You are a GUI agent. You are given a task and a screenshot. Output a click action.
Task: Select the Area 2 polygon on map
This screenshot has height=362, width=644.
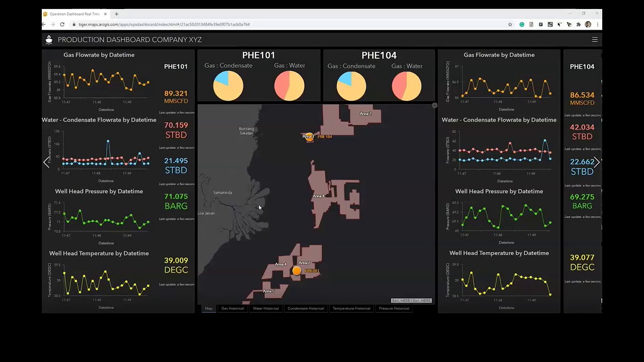366,114
